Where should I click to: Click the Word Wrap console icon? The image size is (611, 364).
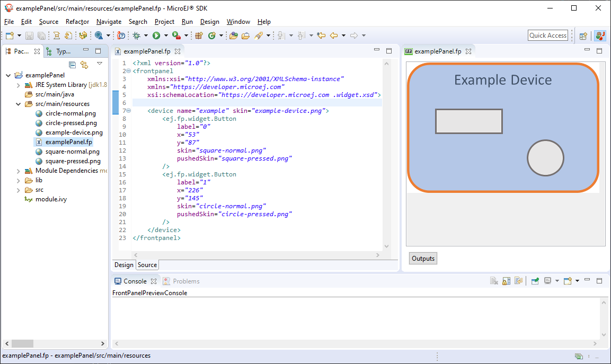tap(518, 281)
